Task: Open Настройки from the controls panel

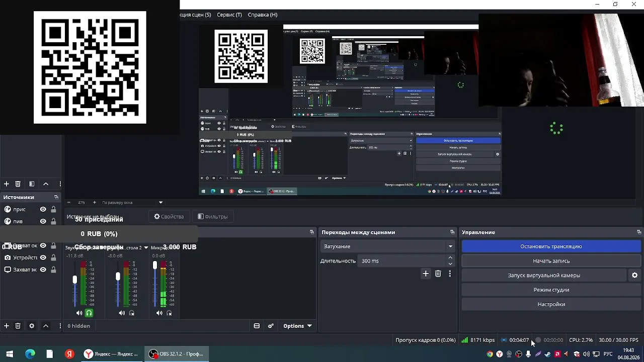Action: click(x=551, y=304)
